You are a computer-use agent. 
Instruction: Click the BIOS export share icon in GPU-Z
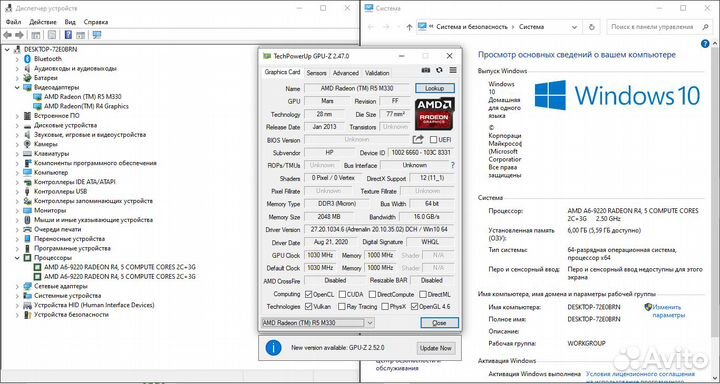click(x=418, y=140)
